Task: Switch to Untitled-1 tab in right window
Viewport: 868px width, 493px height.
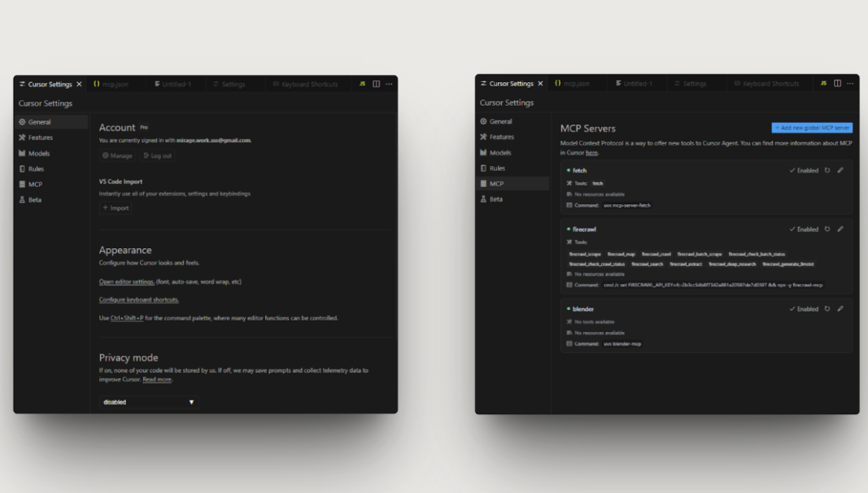Action: coord(635,84)
